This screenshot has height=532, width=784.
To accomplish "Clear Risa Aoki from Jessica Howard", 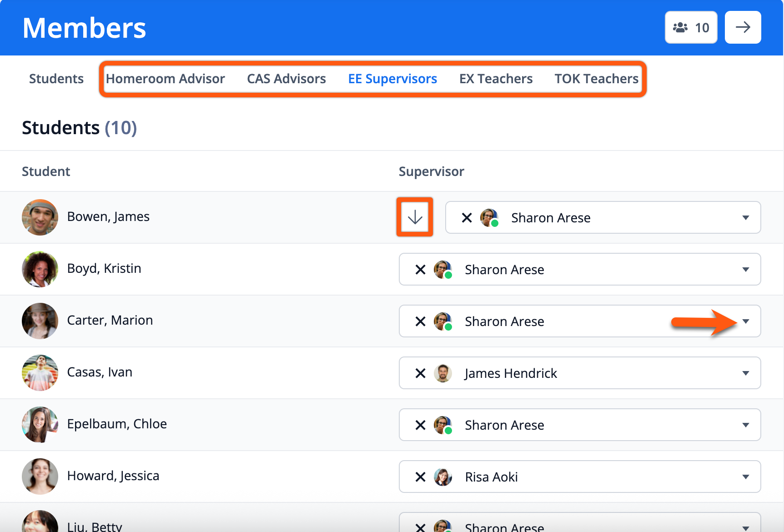I will point(420,477).
